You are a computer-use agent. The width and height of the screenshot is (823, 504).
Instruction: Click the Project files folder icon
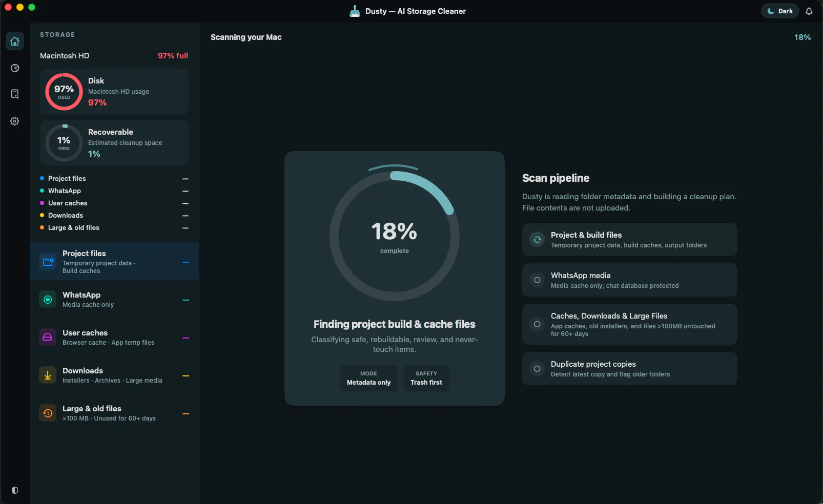click(x=48, y=262)
